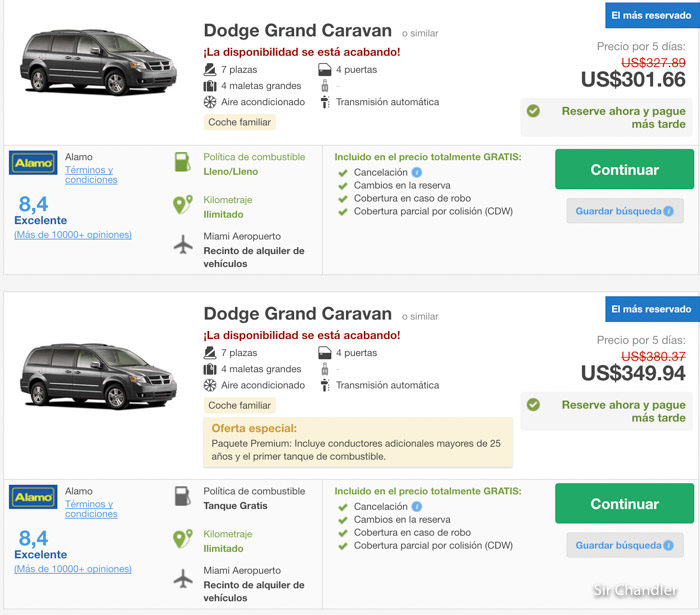This screenshot has width=700, height=615.
Task: Click the Alamo logo in the first listing
Action: 33,163
